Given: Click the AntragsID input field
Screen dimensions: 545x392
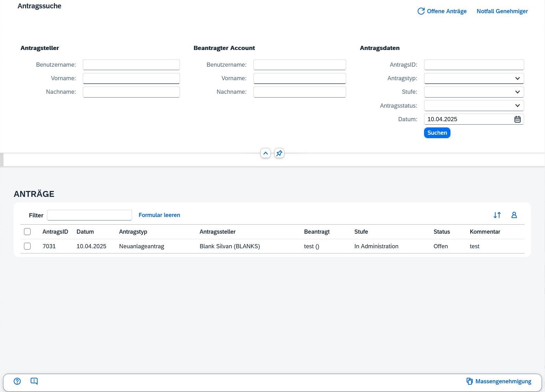Looking at the screenshot, I should tap(473, 65).
